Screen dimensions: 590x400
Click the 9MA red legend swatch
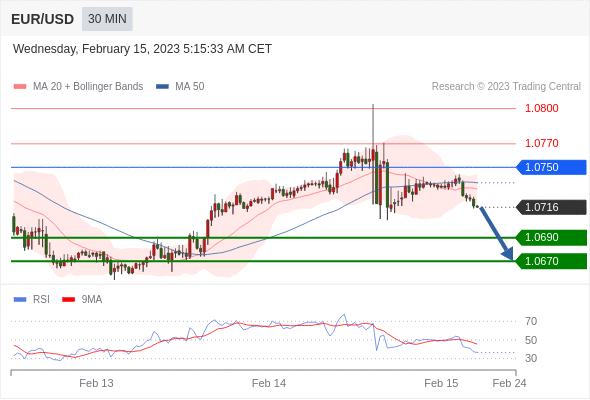(x=68, y=300)
